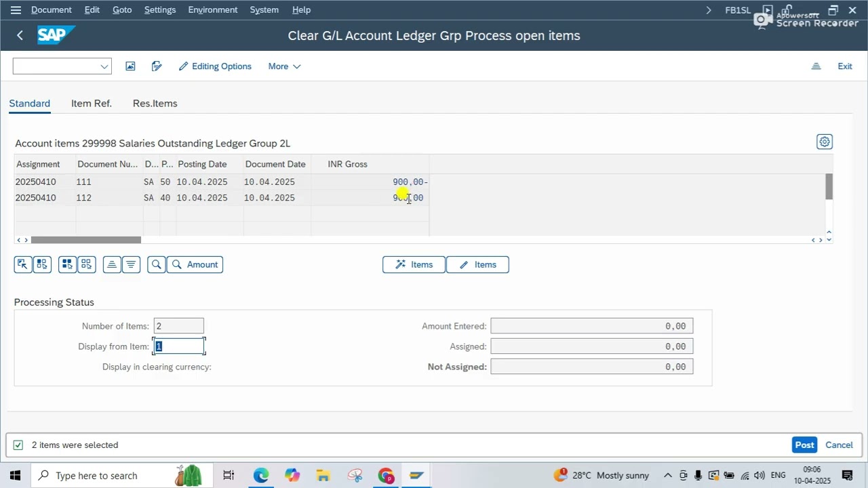Open the Settings menu
Screen dimensions: 868x488
point(160,10)
